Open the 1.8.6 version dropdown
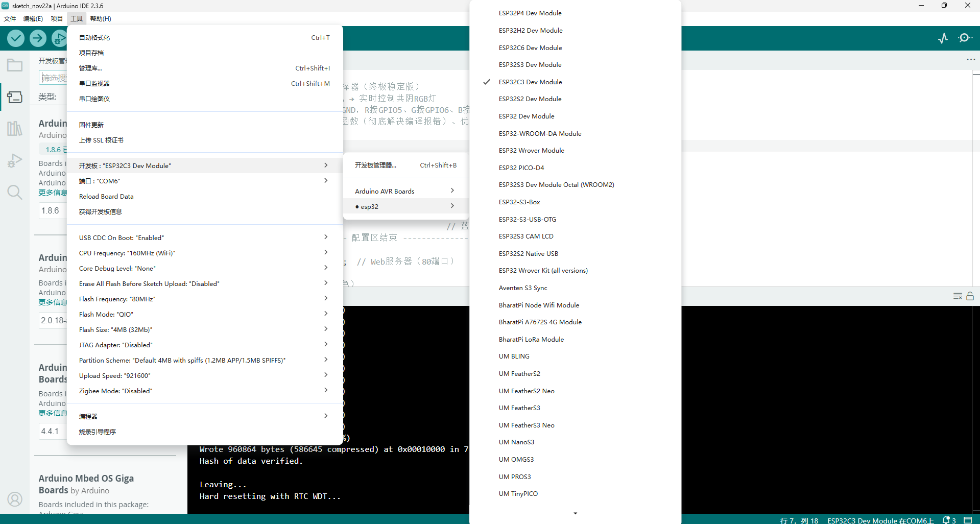This screenshot has width=980, height=524. click(53, 210)
